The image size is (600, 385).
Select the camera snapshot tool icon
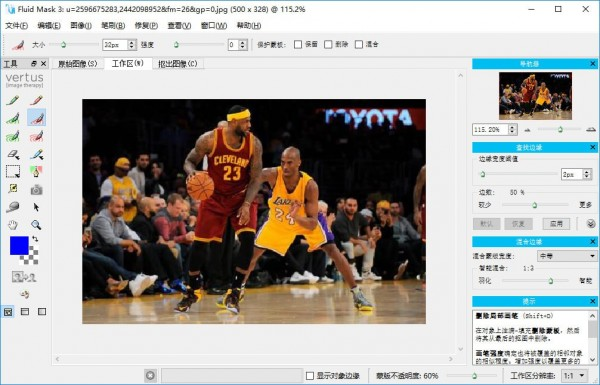coord(36,189)
